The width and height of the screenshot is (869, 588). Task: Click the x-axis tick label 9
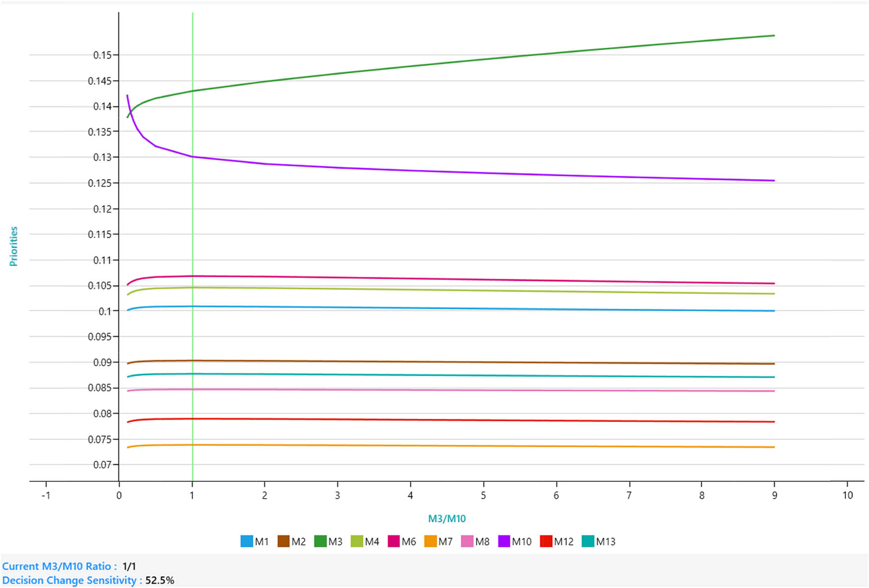[774, 495]
